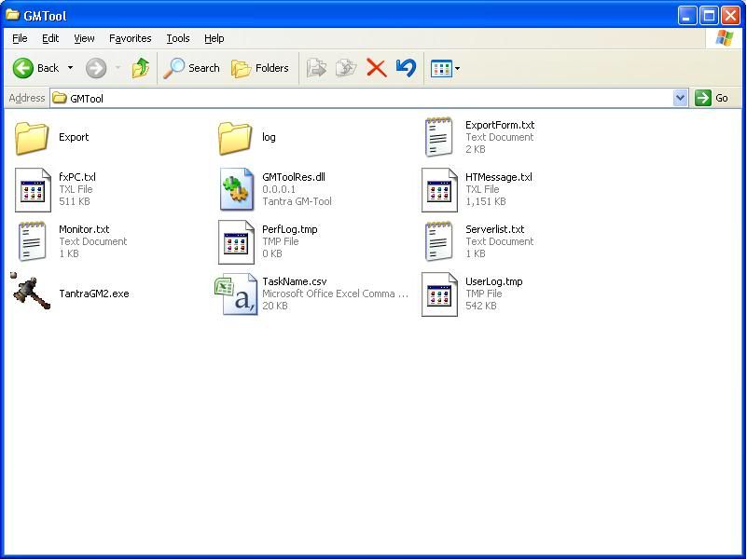Image resolution: width=747 pixels, height=560 pixels.
Task: Click inside the Address bar field
Action: [373, 98]
